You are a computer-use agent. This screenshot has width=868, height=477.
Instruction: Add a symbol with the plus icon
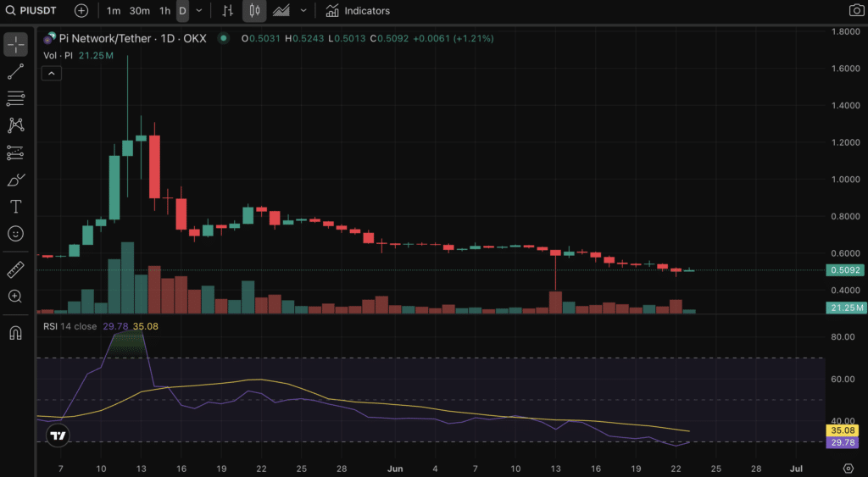(81, 10)
